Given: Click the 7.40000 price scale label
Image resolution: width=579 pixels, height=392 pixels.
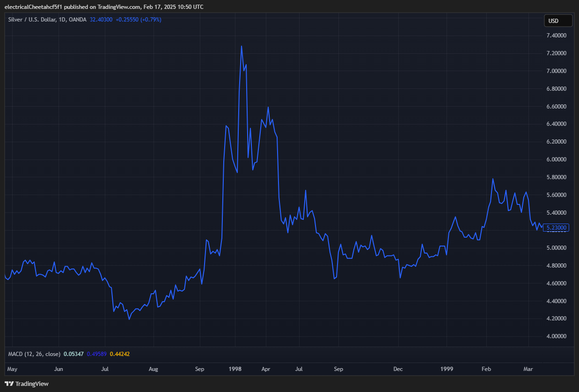Looking at the screenshot, I should [557, 35].
